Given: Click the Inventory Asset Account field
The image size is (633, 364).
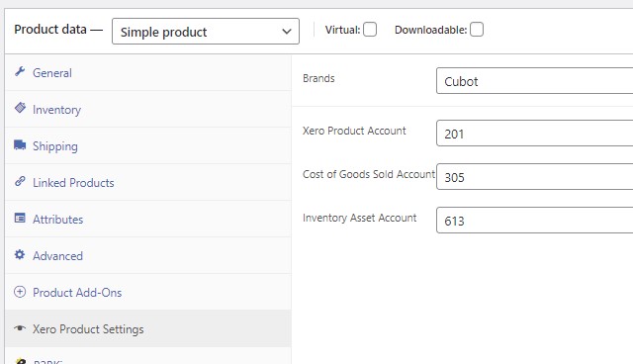Looking at the screenshot, I should pos(534,220).
